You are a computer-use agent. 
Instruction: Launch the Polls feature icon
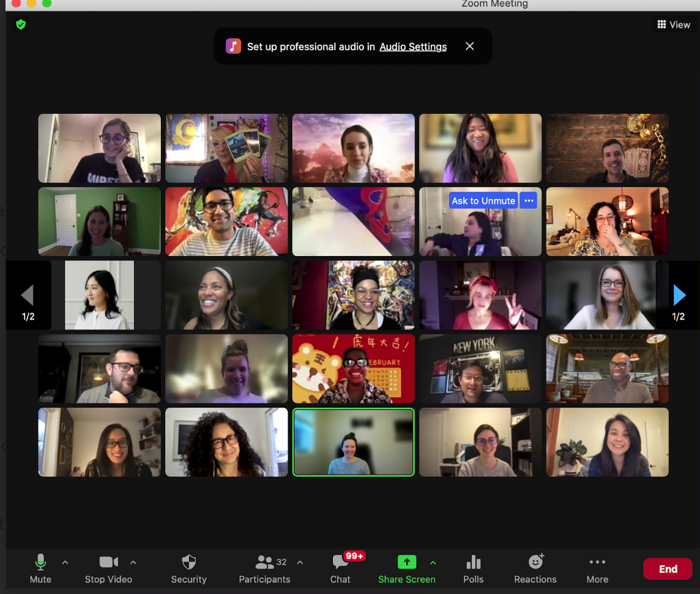point(473,561)
